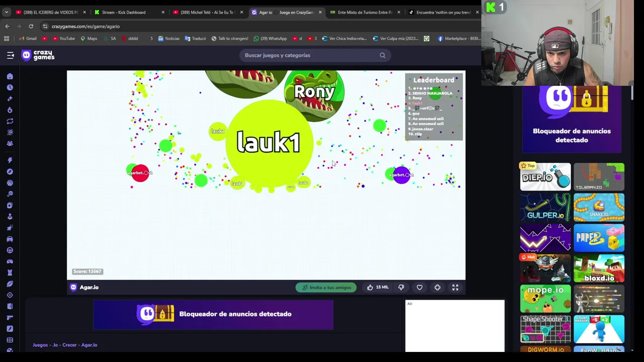Image resolution: width=644 pixels, height=362 pixels.
Task: Open gamepad controller category in sidebar
Action: (10, 261)
